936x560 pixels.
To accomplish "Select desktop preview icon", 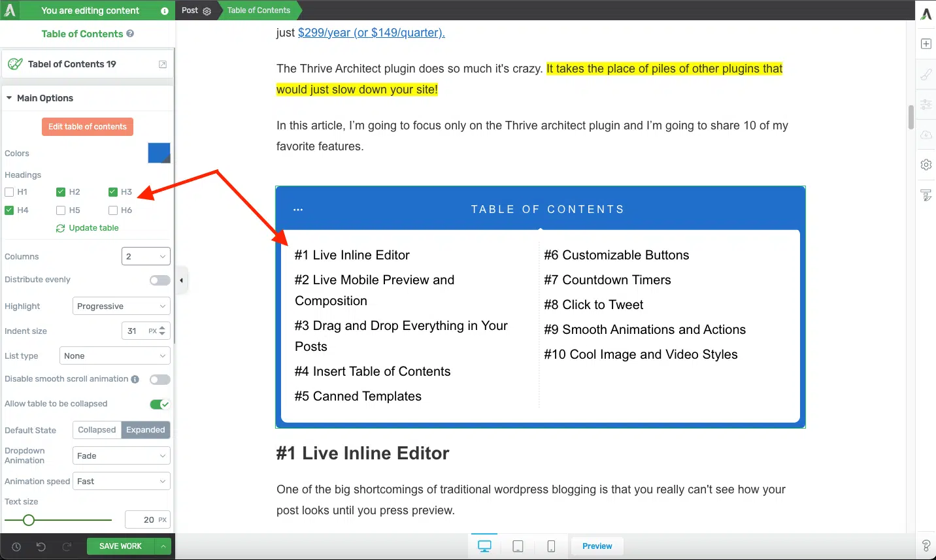I will pos(484,546).
